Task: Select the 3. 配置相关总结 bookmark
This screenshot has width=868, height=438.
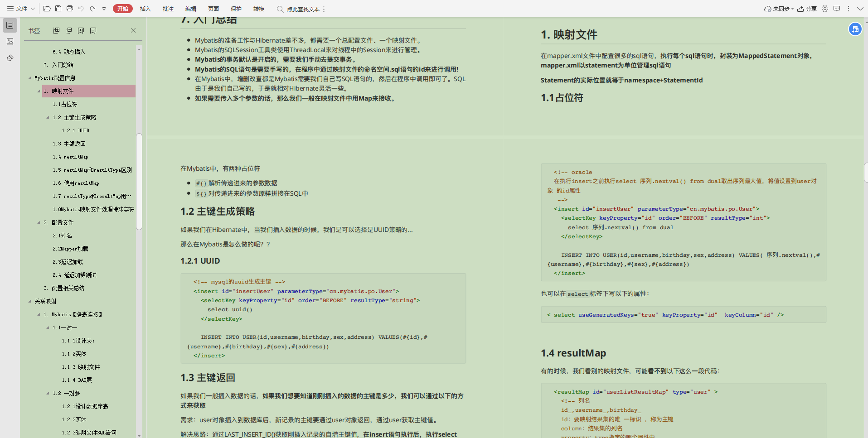Action: pyautogui.click(x=64, y=288)
